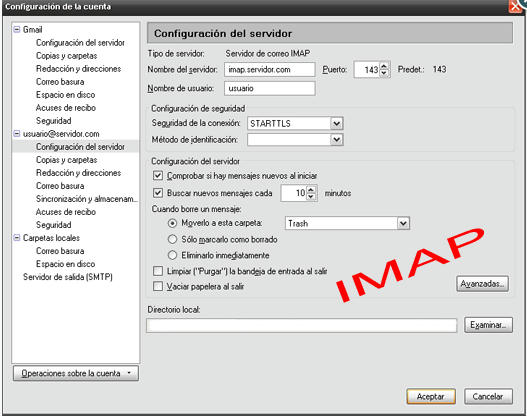Select Eliminarlo inmediatamente option
Viewport: 527px width, 416px height.
pos(172,255)
